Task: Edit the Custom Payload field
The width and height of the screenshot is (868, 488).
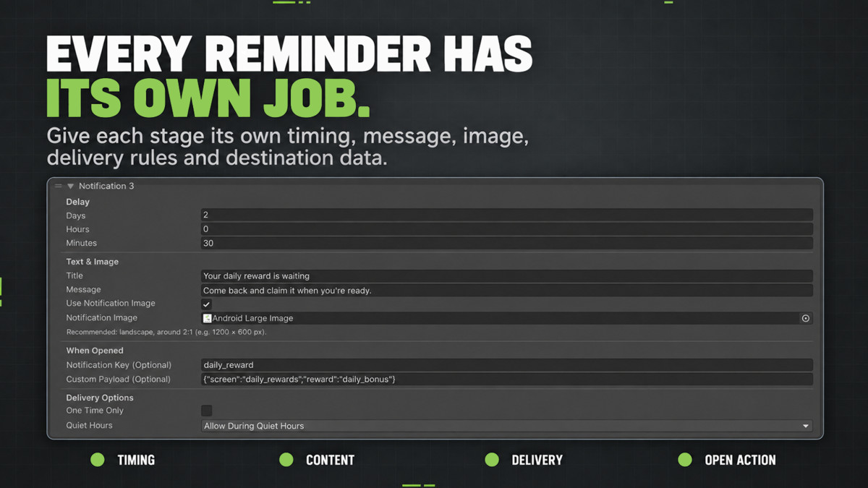Action: coord(506,380)
